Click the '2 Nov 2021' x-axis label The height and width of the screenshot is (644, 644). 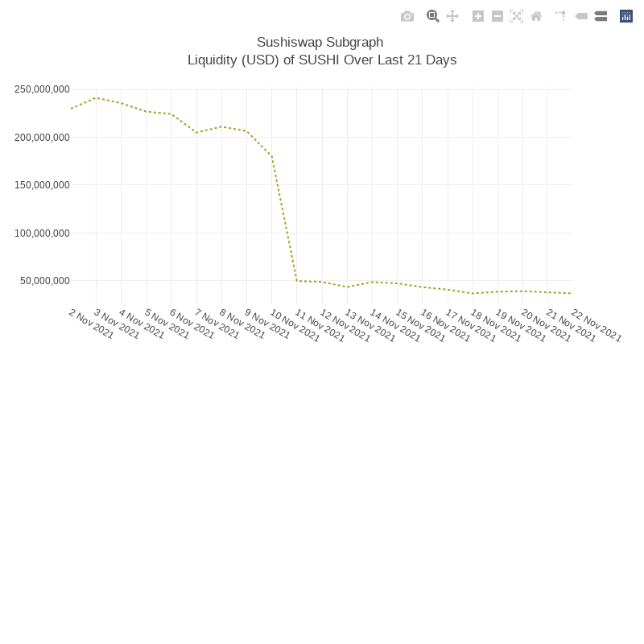tap(91, 324)
